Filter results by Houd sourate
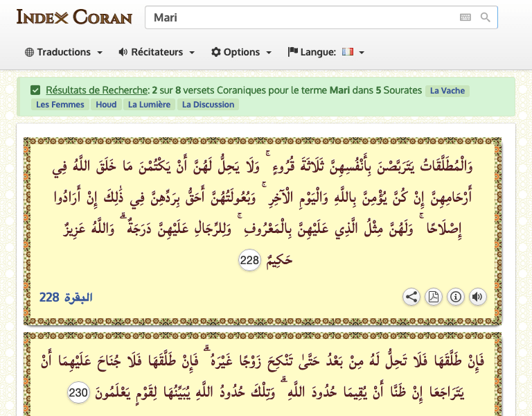The image size is (532, 416). pyautogui.click(x=106, y=105)
